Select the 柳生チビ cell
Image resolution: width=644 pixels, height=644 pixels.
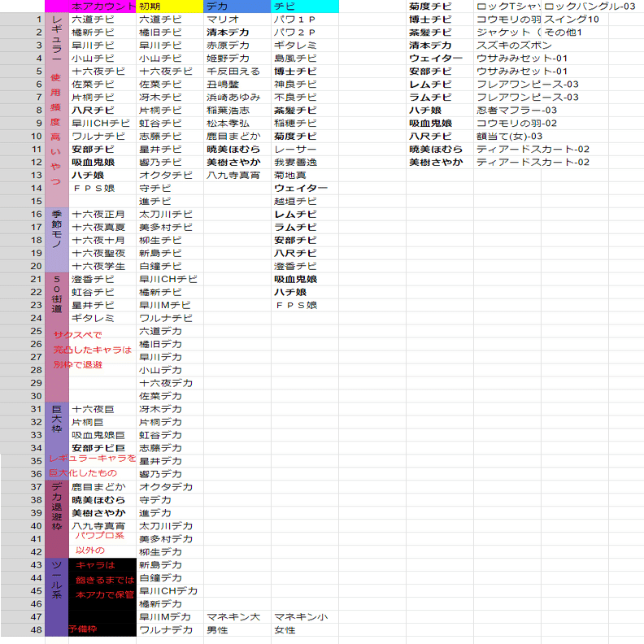pos(170,240)
